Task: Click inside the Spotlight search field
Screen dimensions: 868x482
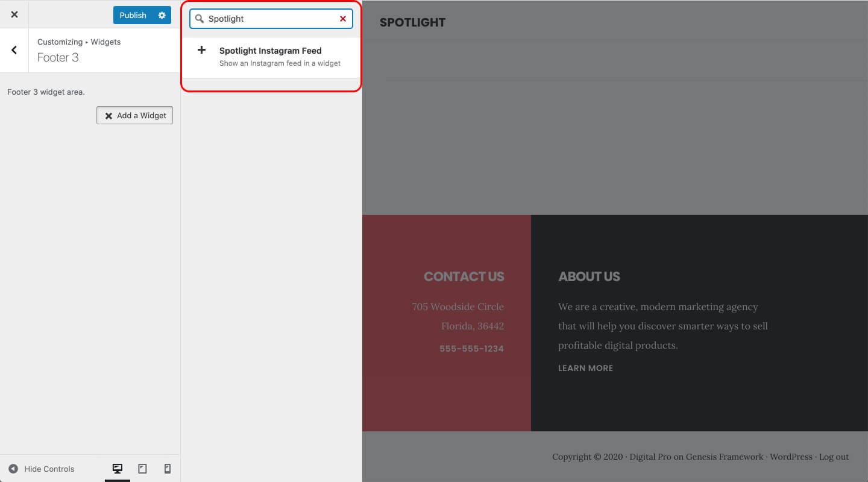Action: [x=271, y=19]
